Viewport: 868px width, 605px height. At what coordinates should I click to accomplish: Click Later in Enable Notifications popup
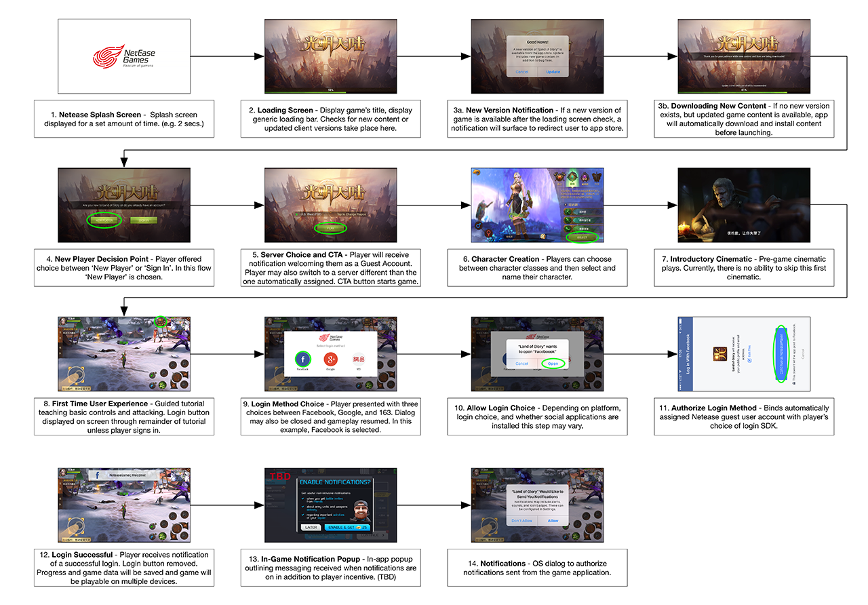tap(311, 527)
